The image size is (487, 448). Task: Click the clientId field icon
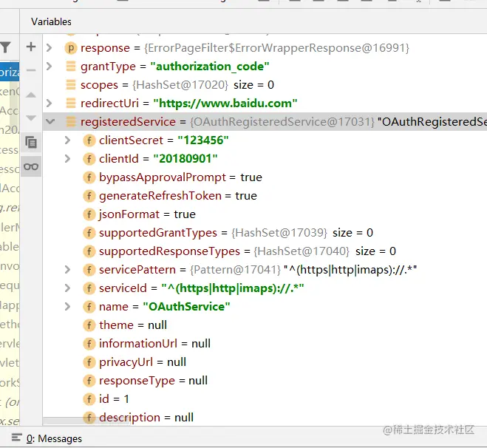(89, 159)
